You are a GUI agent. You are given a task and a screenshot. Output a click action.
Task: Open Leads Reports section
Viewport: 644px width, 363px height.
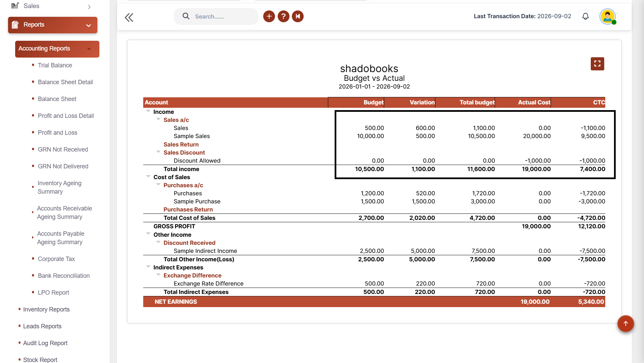pyautogui.click(x=42, y=326)
